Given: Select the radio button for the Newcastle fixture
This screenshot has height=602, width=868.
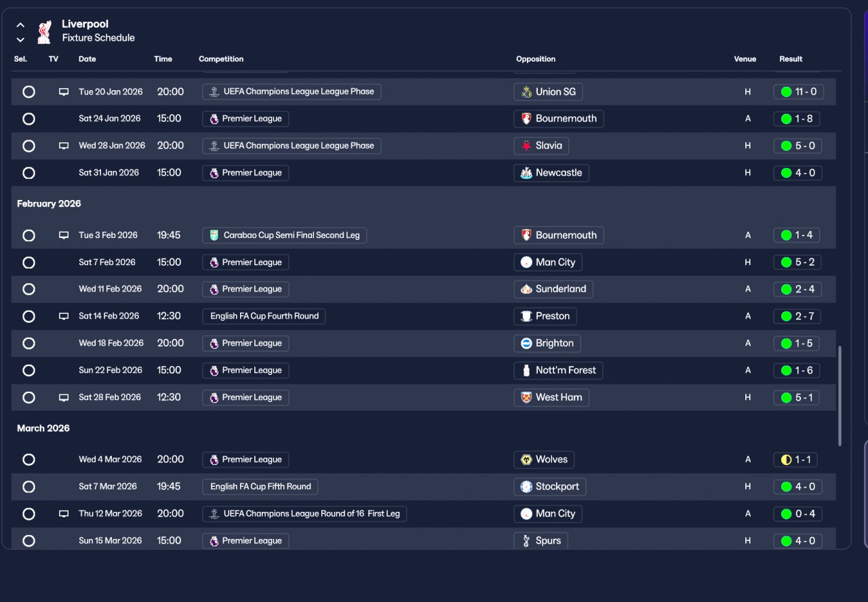Looking at the screenshot, I should coord(28,173).
